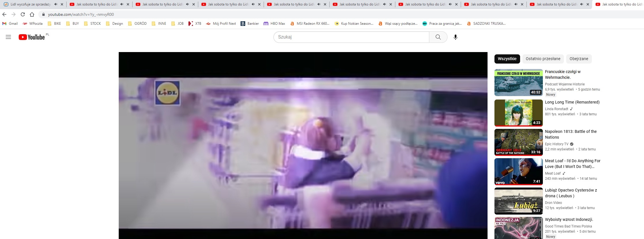Image resolution: width=644 pixels, height=239 pixels.
Task: Select the Ostatnio przesłane filter chip
Action: [x=543, y=59]
